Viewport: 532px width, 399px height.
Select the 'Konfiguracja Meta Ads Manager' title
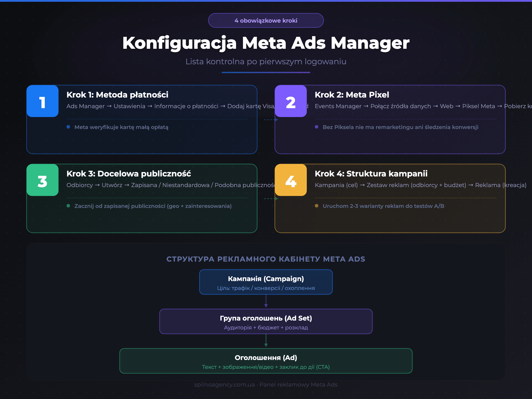(x=266, y=43)
